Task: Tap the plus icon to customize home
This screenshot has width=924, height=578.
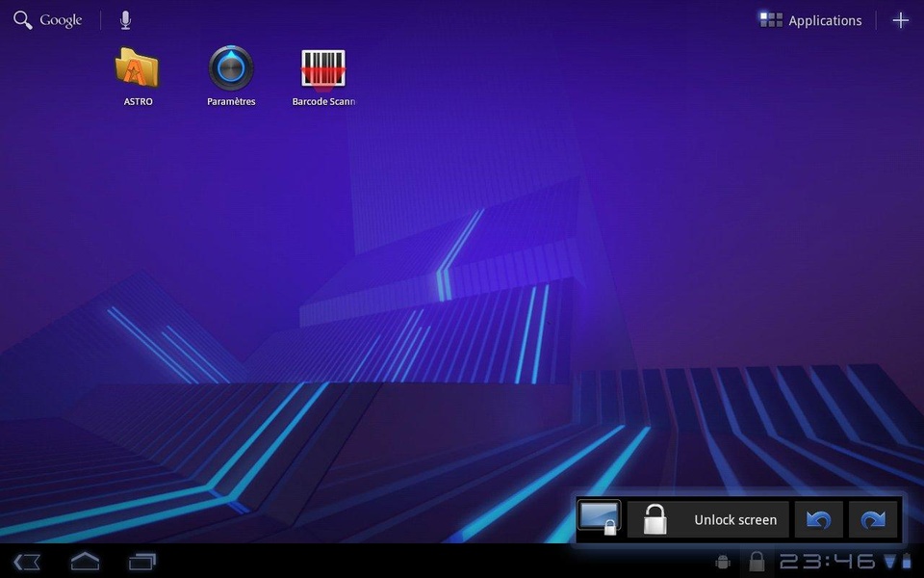Action: [901, 20]
